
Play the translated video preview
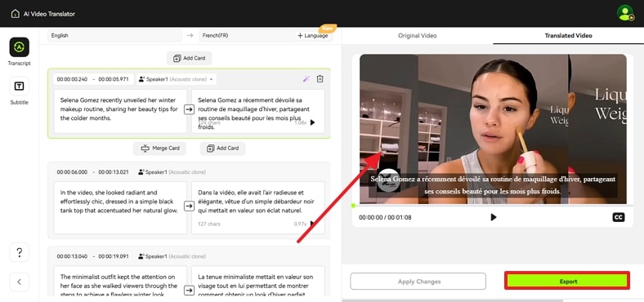[494, 217]
